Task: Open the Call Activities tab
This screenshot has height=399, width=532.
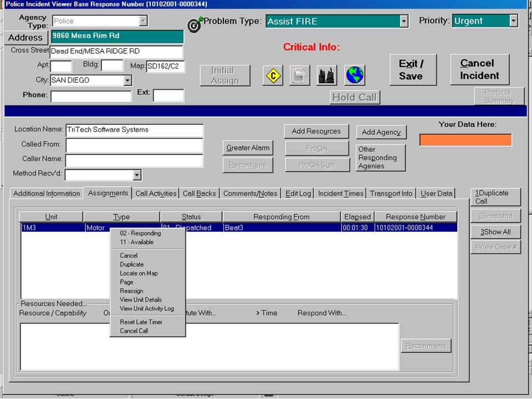Action: [x=156, y=193]
